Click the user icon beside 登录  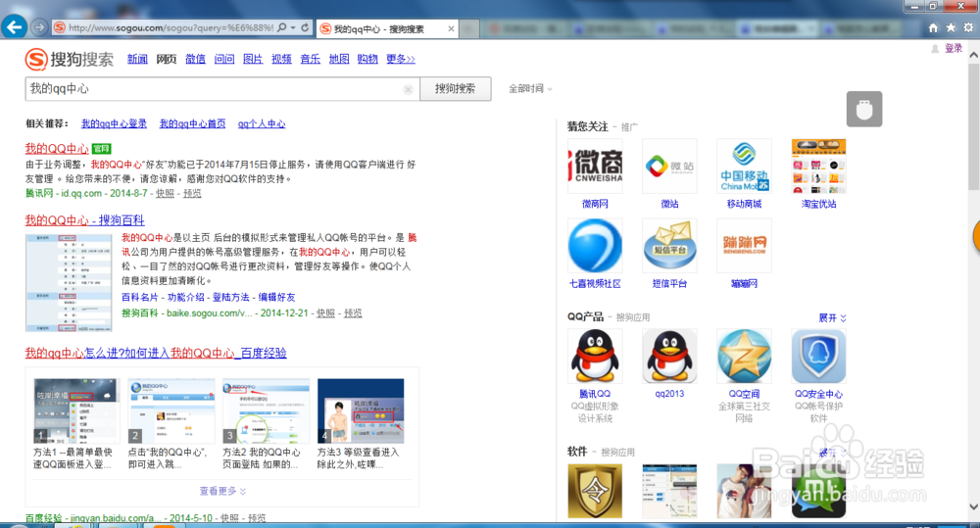(x=935, y=49)
